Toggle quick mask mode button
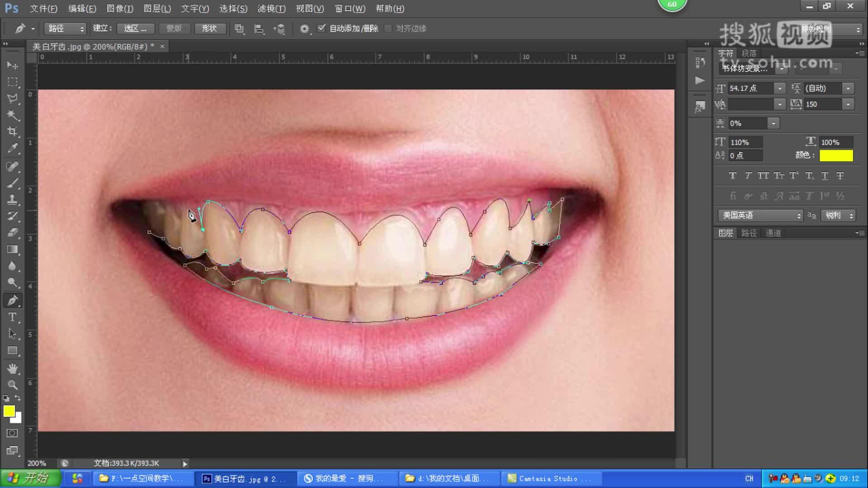Screen dimensions: 868x488 coord(13,433)
